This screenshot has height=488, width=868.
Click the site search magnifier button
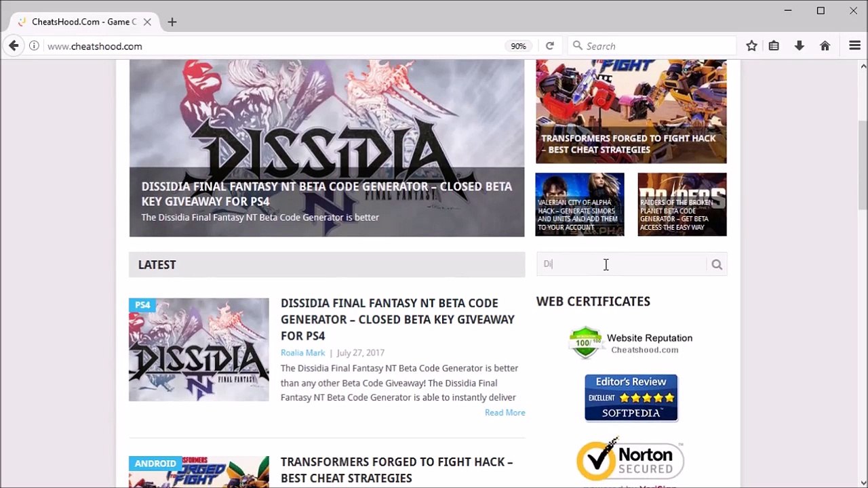tap(717, 264)
